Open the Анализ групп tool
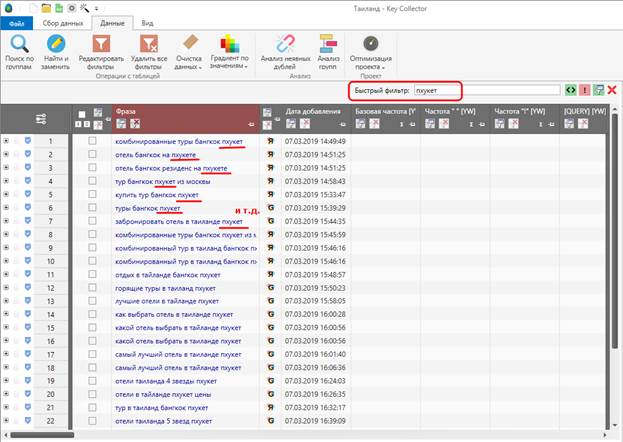 [x=328, y=52]
